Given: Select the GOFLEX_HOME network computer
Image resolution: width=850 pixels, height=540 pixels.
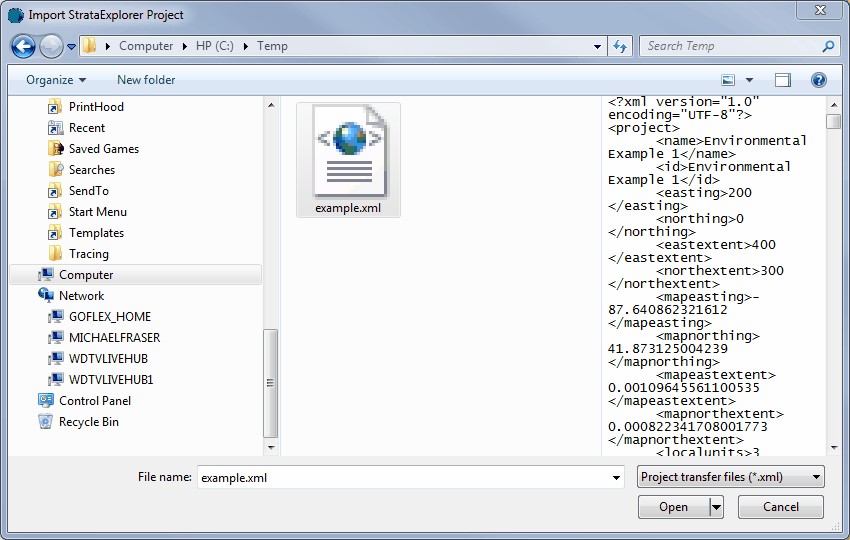Looking at the screenshot, I should (x=109, y=317).
